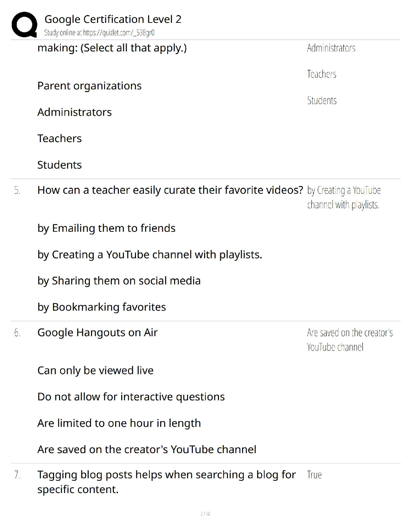411x532 pixels.
Task: Click the answer 'Are saved on the creator's' in right column
Action: click(x=350, y=332)
